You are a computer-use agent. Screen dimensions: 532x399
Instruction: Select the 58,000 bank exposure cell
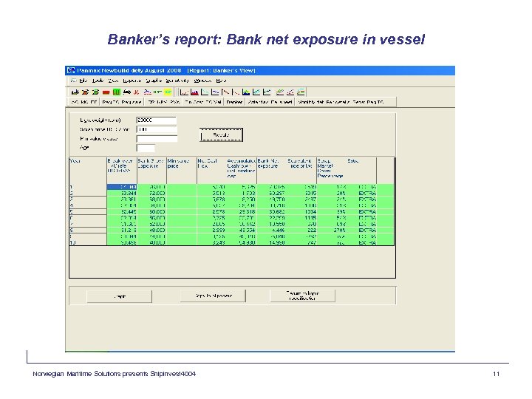tap(151, 199)
